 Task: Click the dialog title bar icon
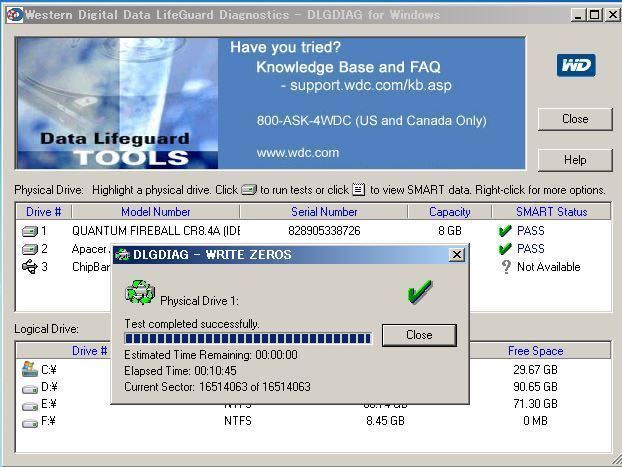coord(123,255)
